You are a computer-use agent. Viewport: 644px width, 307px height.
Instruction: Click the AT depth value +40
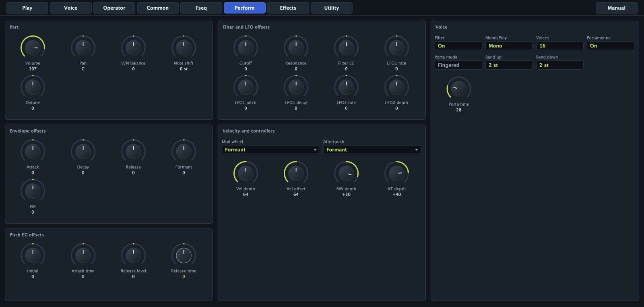pyautogui.click(x=396, y=195)
